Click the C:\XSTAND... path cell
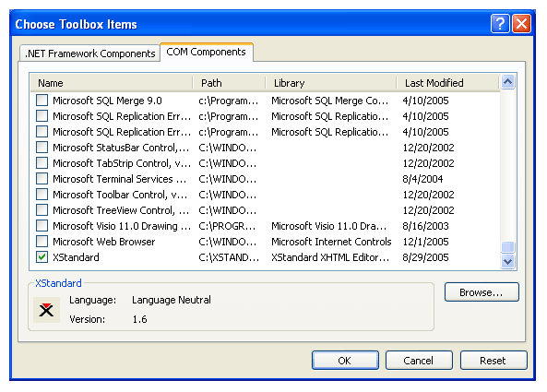547x392 pixels. (229, 257)
